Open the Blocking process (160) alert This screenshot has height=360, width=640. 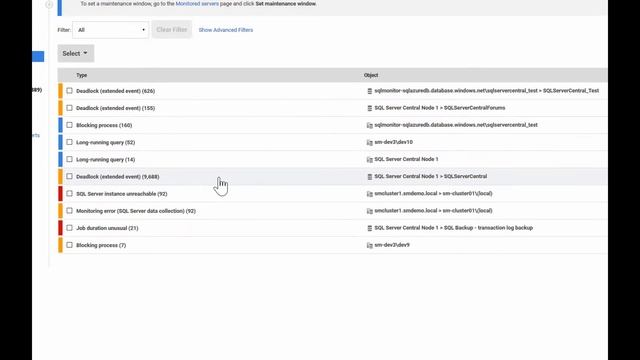point(104,125)
